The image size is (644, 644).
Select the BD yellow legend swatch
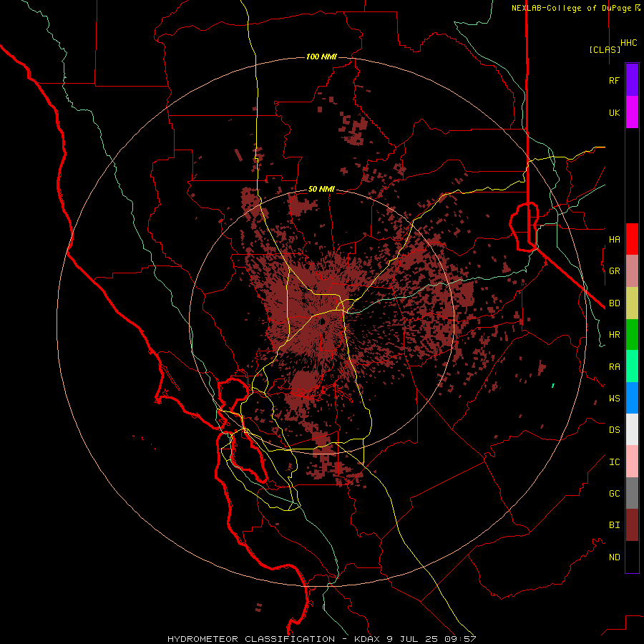pyautogui.click(x=632, y=303)
